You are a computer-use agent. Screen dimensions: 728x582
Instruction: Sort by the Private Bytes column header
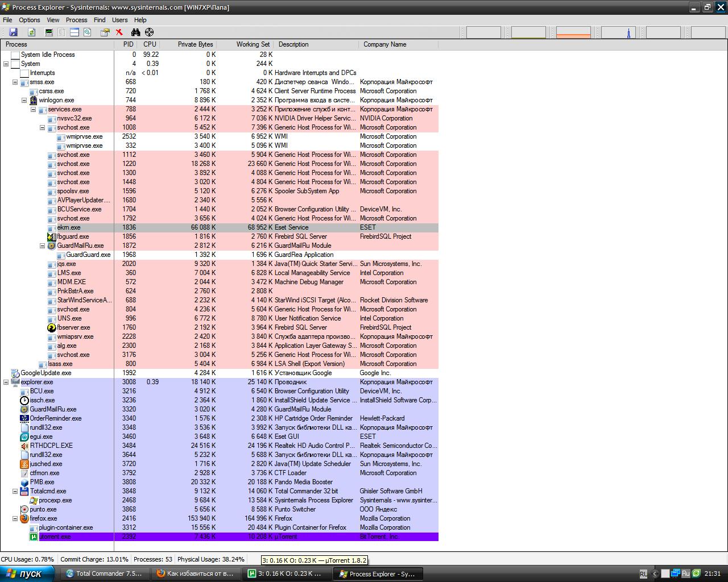[x=188, y=44]
